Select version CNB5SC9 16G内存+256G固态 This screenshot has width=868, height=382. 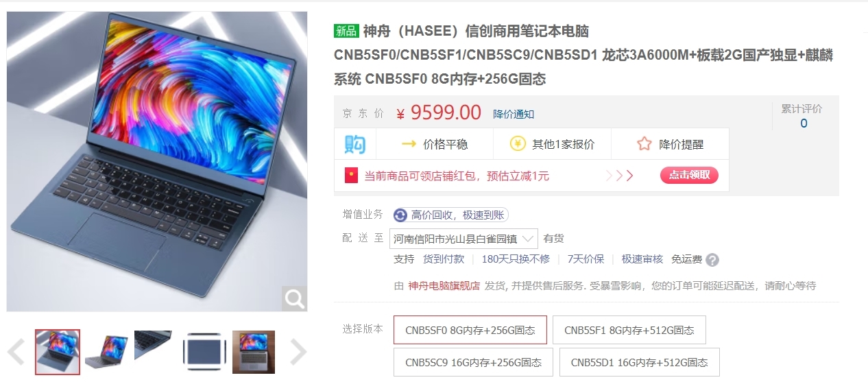(x=473, y=362)
